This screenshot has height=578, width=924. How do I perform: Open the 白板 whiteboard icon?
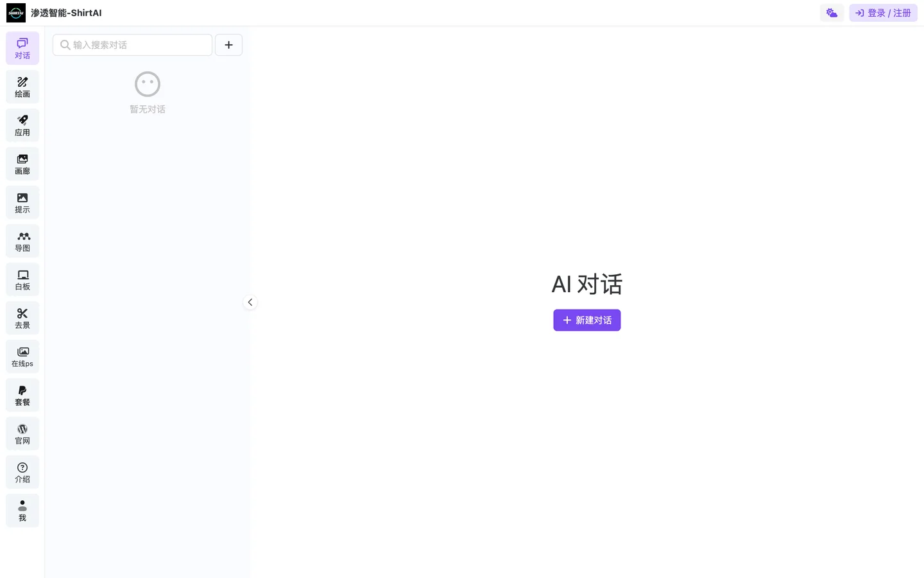pyautogui.click(x=22, y=279)
